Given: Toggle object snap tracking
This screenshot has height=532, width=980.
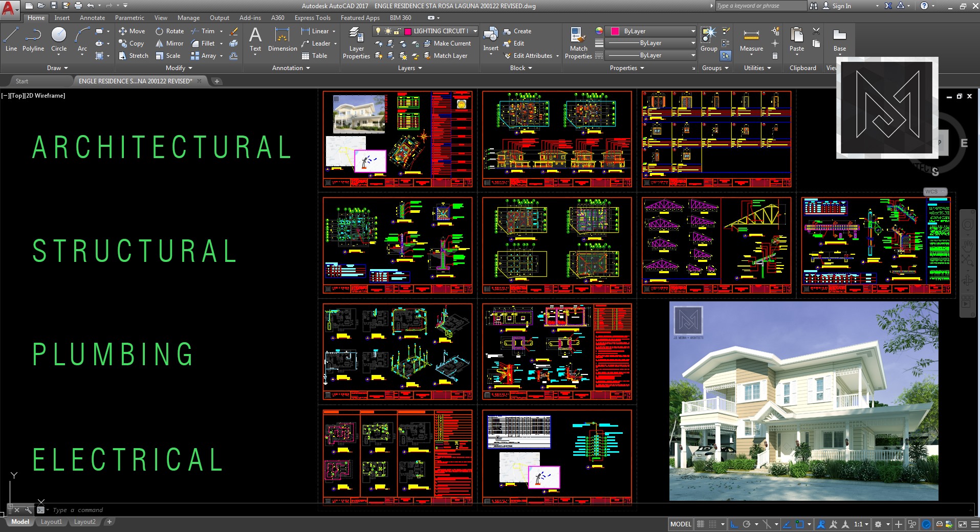Looking at the screenshot, I should click(x=787, y=524).
